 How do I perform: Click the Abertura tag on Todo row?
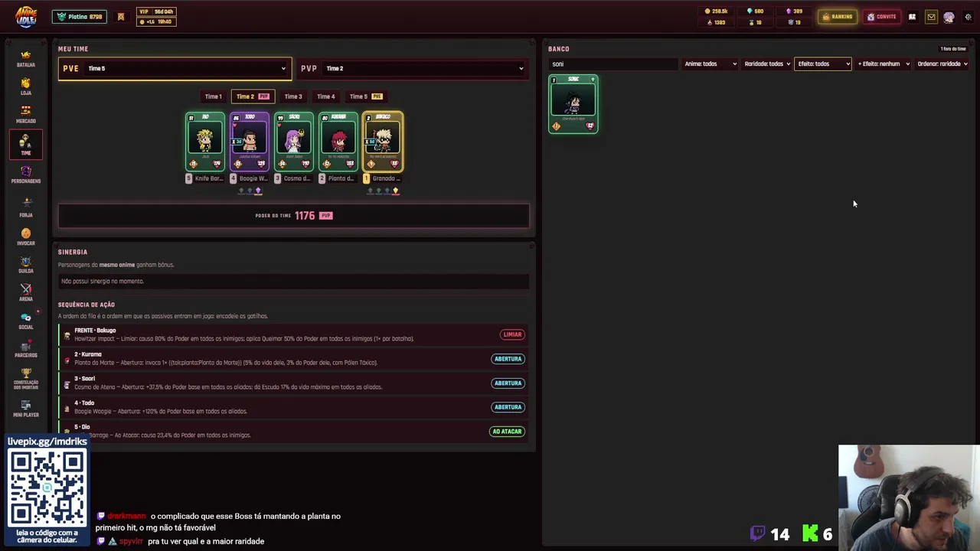click(508, 407)
